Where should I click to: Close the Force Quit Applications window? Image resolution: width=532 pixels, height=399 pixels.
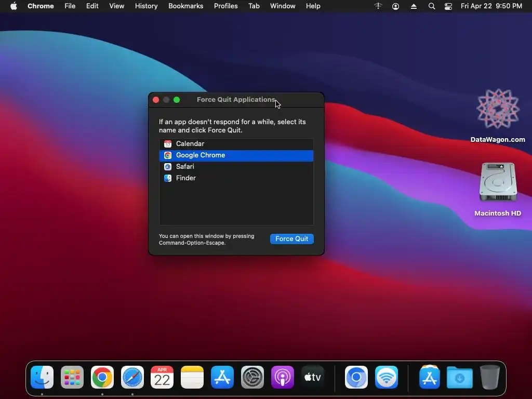pyautogui.click(x=156, y=100)
